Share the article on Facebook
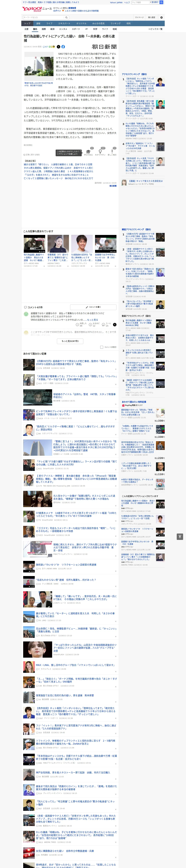Image resolution: width=186 pixels, height=868 pixels. coord(63,47)
